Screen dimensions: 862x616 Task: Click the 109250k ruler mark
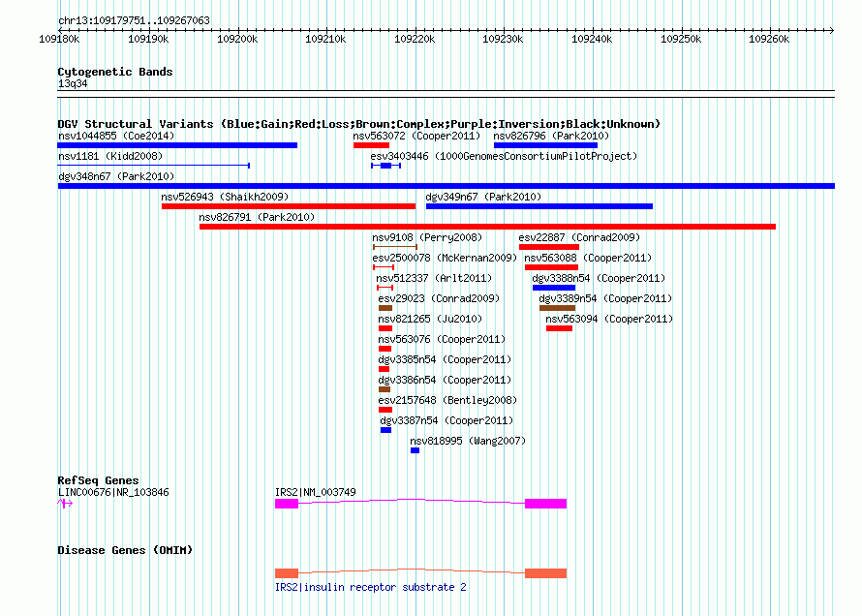pyautogui.click(x=681, y=39)
